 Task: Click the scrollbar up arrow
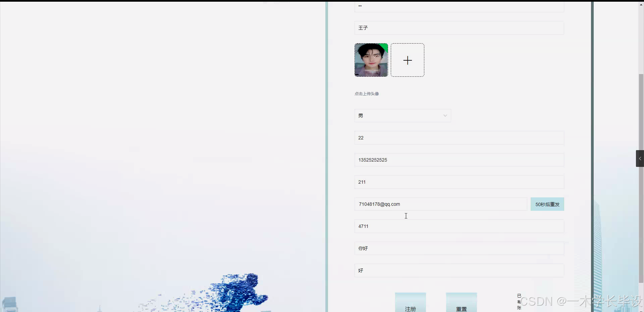coord(641,4)
